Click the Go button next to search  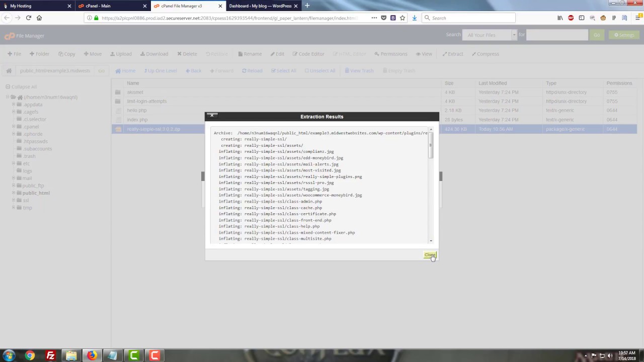point(597,35)
